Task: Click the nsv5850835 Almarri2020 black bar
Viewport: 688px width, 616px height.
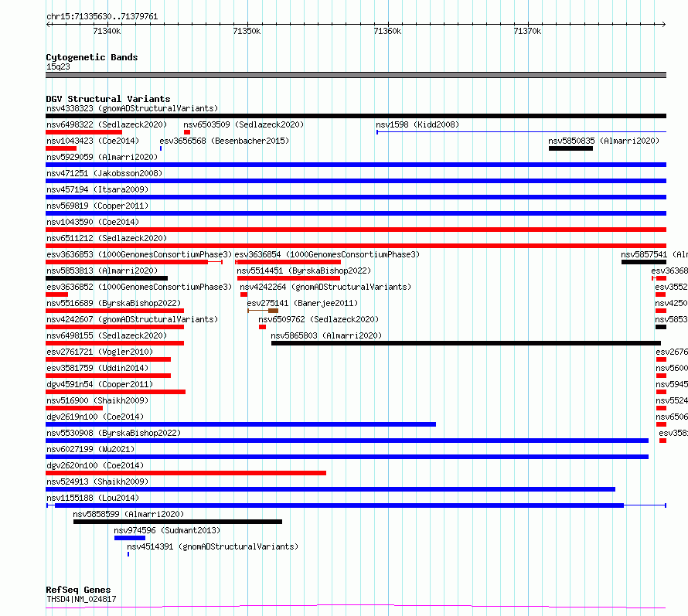Action: point(570,148)
